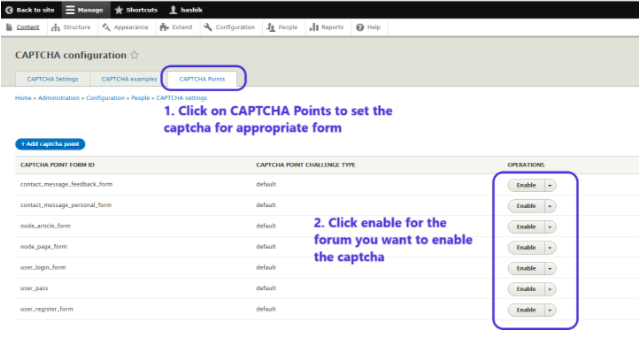Click the Appearance paintbrush icon

[x=107, y=27]
